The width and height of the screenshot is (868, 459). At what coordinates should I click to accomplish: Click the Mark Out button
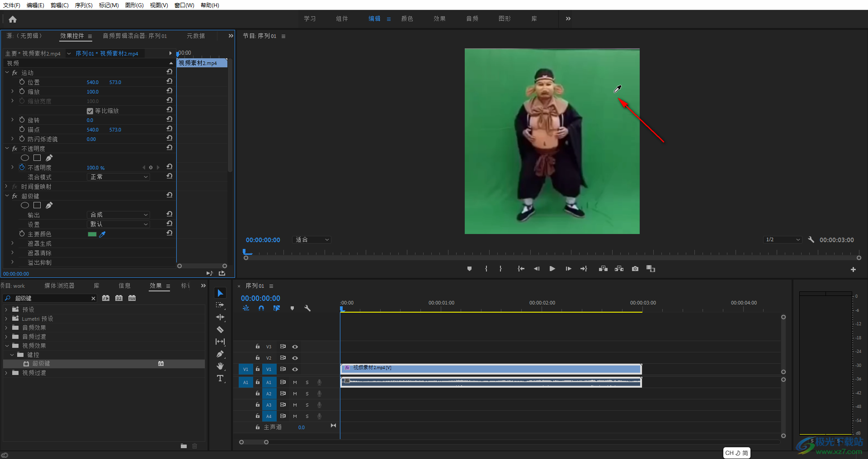tap(500, 269)
